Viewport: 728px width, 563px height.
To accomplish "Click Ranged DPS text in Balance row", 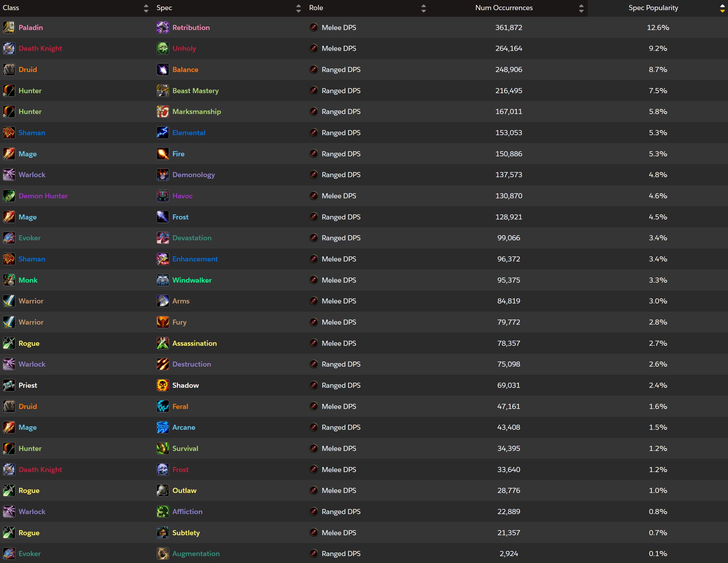I will coord(341,70).
